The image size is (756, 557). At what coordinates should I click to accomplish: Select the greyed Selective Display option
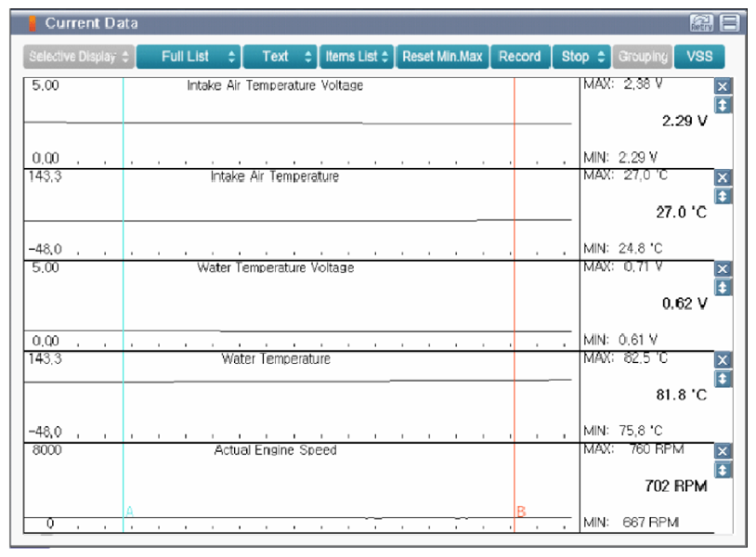[x=79, y=57]
